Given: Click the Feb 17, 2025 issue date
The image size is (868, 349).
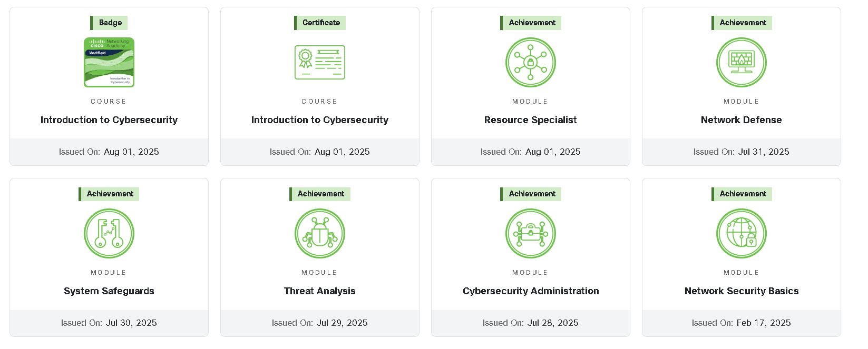Looking at the screenshot, I should pos(763,323).
